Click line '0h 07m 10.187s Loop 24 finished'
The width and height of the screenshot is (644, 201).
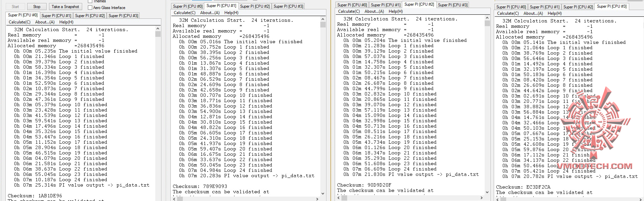click(61, 180)
